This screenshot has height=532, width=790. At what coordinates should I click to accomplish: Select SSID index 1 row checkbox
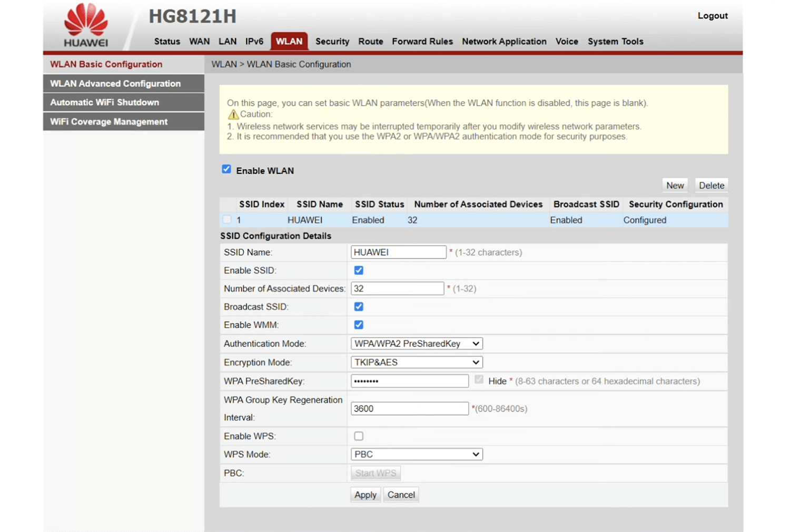pos(227,220)
